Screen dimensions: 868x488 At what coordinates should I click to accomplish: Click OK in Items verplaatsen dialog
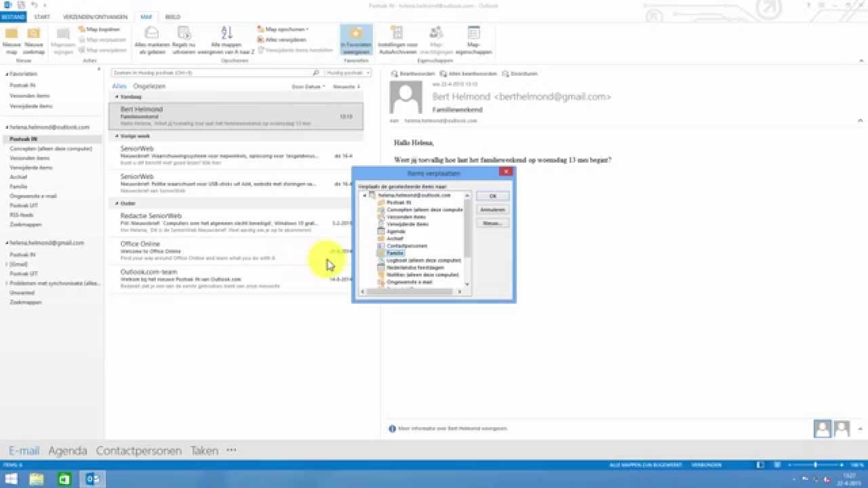click(x=492, y=196)
